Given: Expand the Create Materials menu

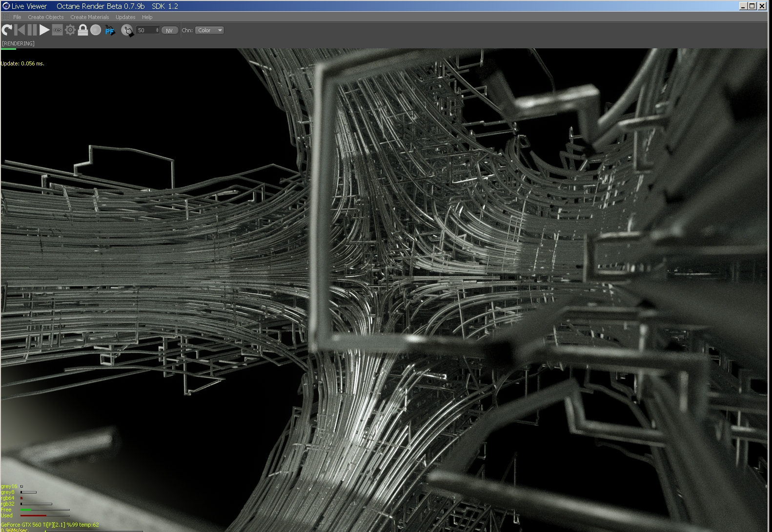Looking at the screenshot, I should [x=89, y=17].
